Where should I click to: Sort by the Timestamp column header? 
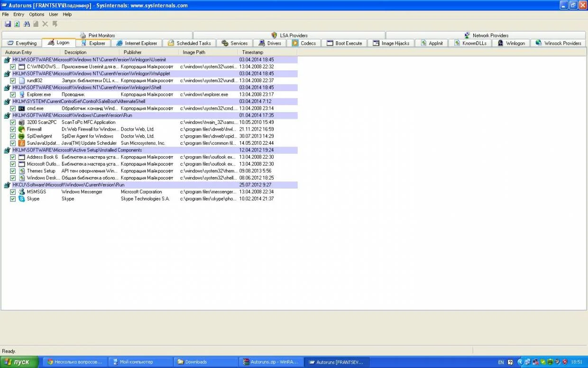coord(268,52)
